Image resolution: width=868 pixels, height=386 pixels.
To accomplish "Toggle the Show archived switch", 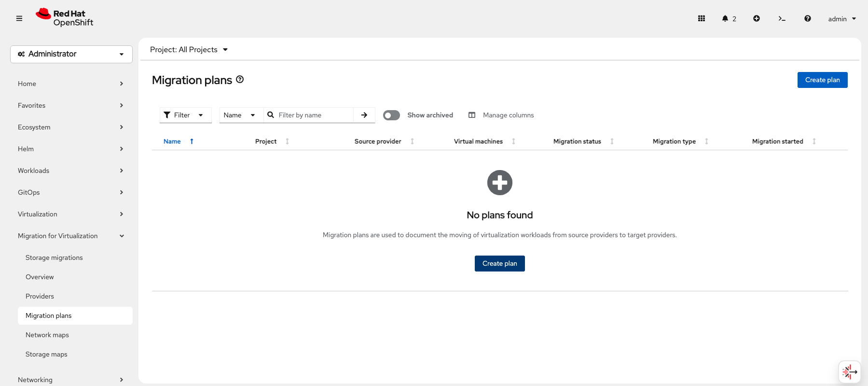I will click(x=391, y=115).
